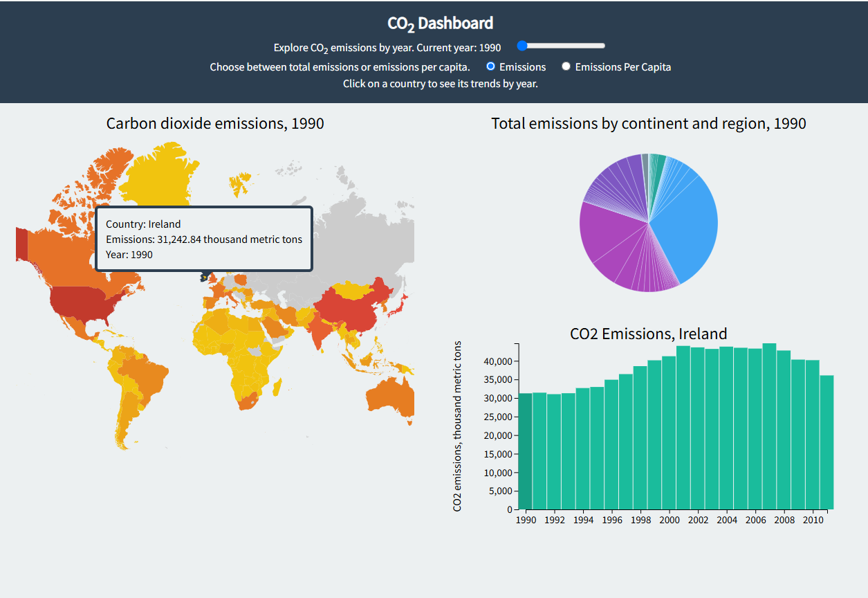Click the y-axis title 'CO2 emissions, thousand metric tons'
The width and height of the screenshot is (868, 598).
click(457, 426)
